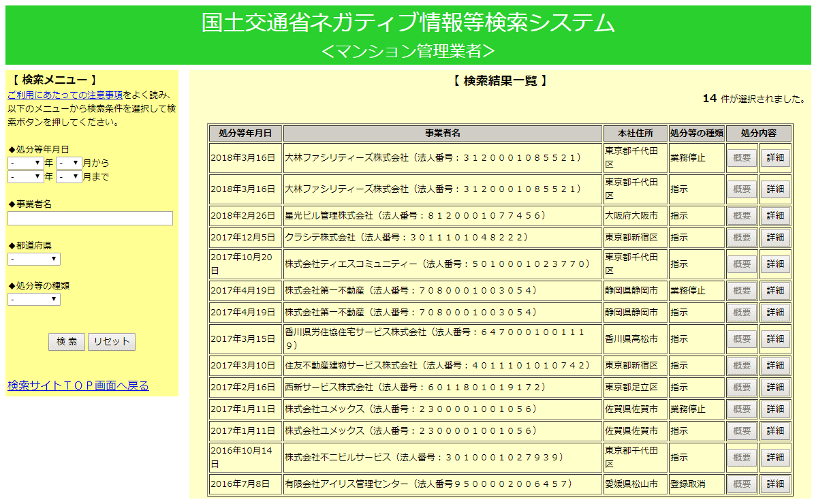Open 詳細 for 第一不動産 指示 row

pos(776,313)
